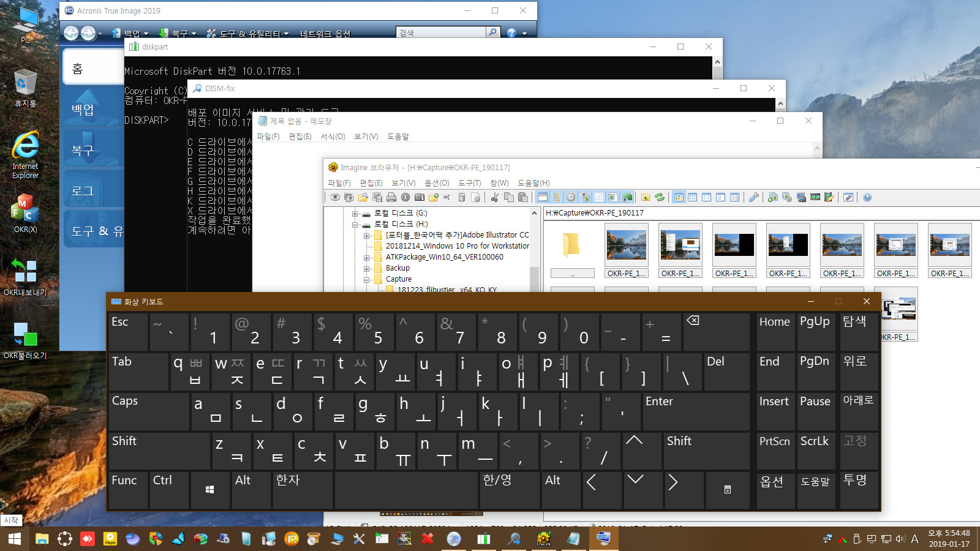Click the trash Delete icon in Imagine toolbar
This screenshot has width=980, height=551.
[x=462, y=197]
